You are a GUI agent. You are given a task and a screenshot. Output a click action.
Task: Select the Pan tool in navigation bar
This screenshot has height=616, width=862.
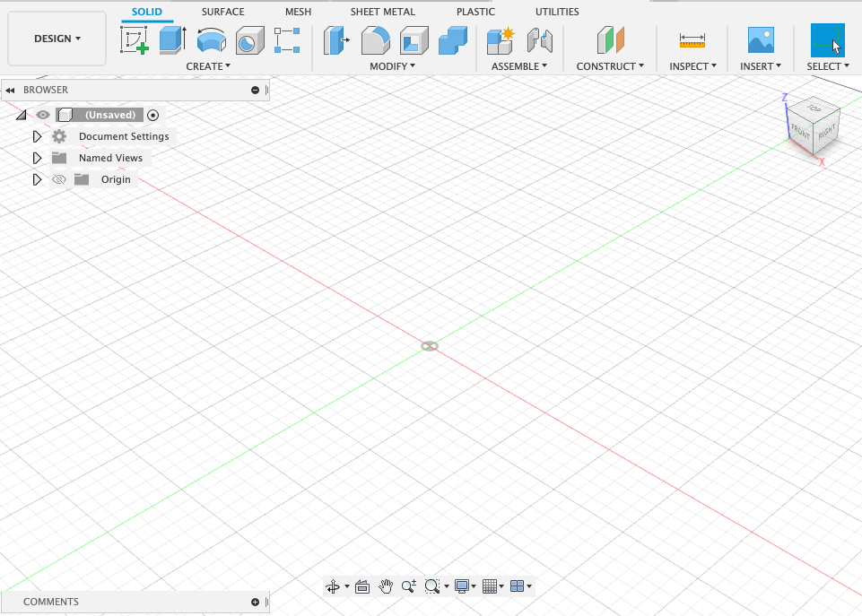click(x=386, y=586)
